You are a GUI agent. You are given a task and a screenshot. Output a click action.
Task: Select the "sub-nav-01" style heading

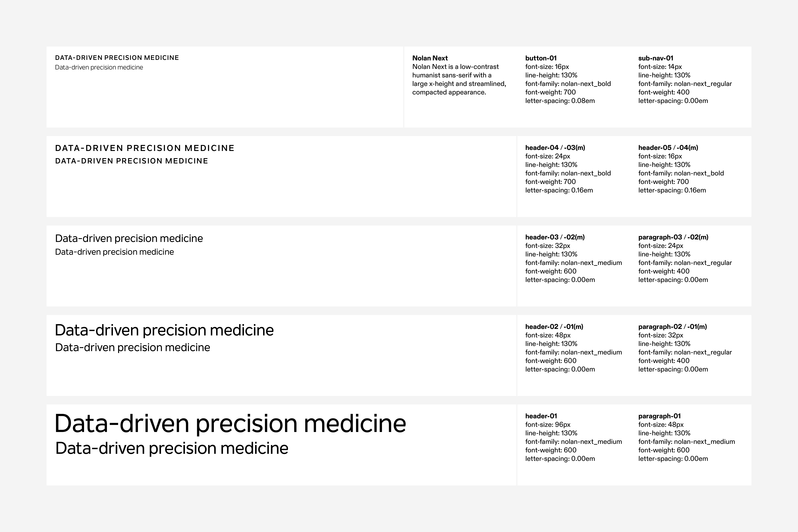click(656, 58)
